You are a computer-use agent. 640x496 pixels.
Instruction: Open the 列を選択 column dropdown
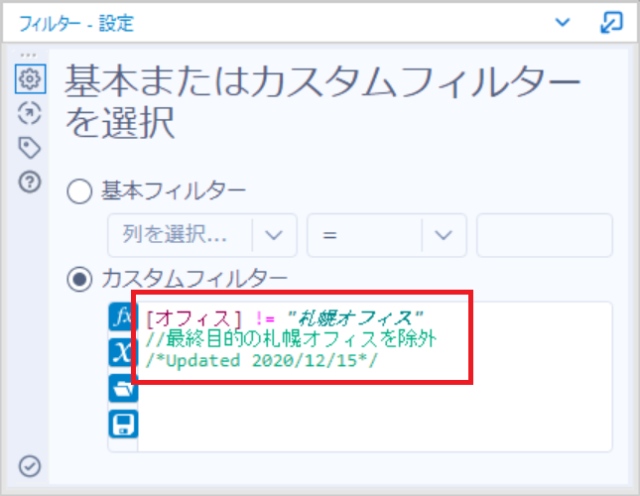[x=202, y=235]
